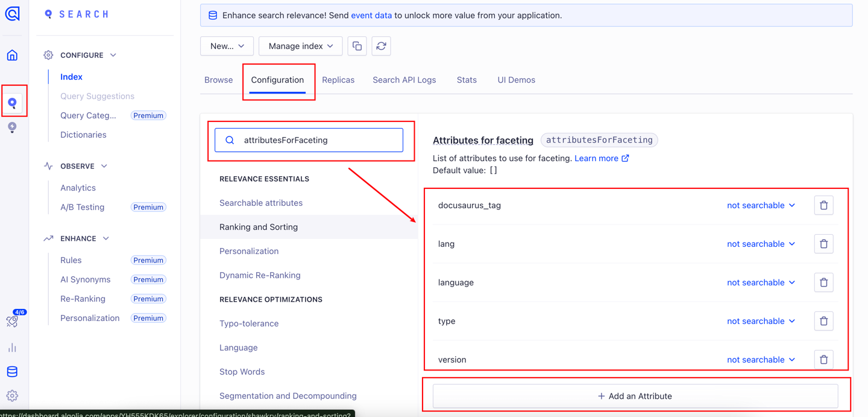Screen dimensions: 868x417
Task: Delete the lang attribute
Action: [823, 244]
